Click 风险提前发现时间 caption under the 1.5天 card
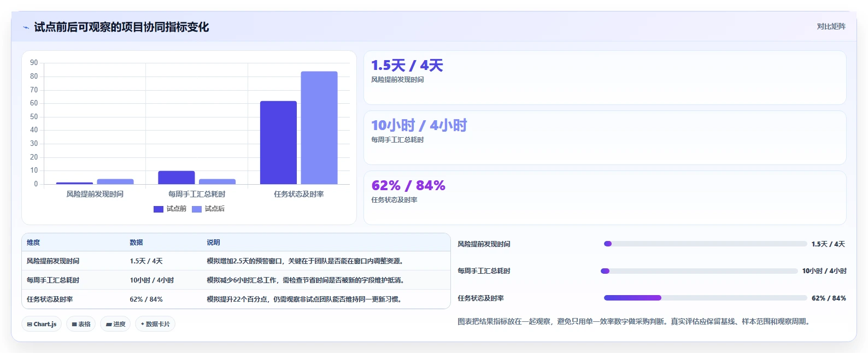The width and height of the screenshot is (868, 353). 397,80
